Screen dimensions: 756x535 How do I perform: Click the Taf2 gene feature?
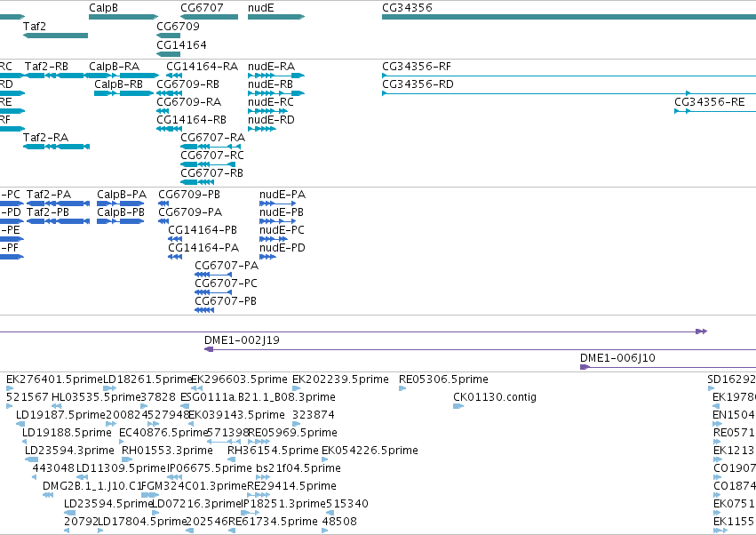(x=55, y=36)
